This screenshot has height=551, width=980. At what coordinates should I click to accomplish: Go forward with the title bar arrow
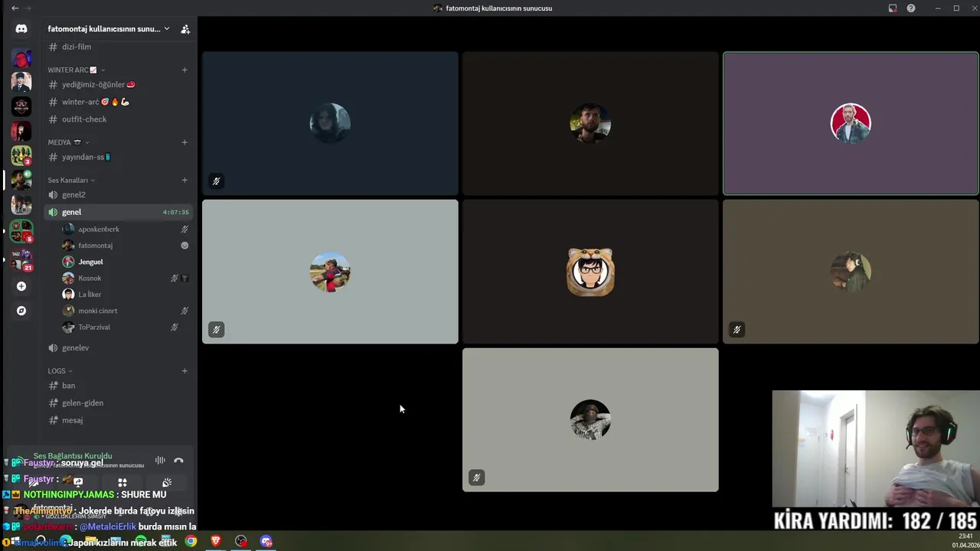coord(28,8)
